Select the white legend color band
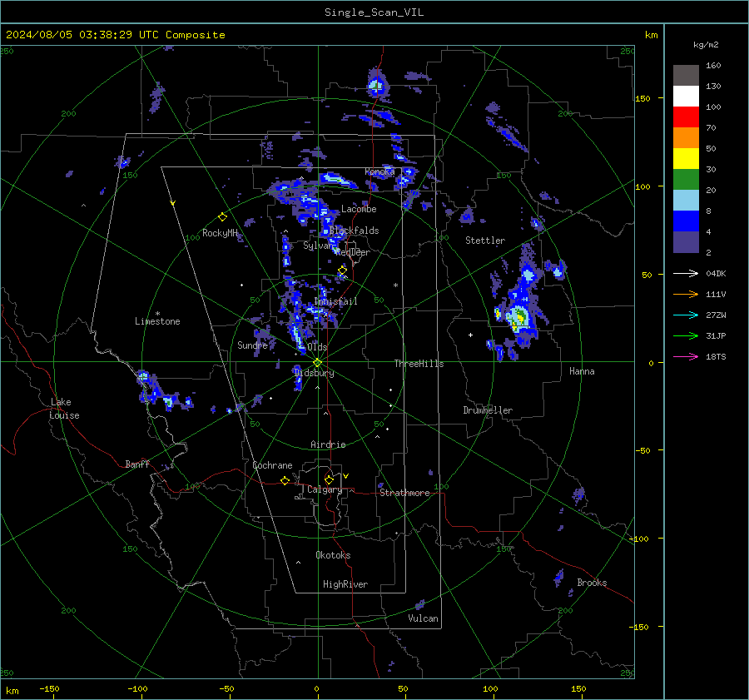The height and width of the screenshot is (700, 749). tap(686, 97)
